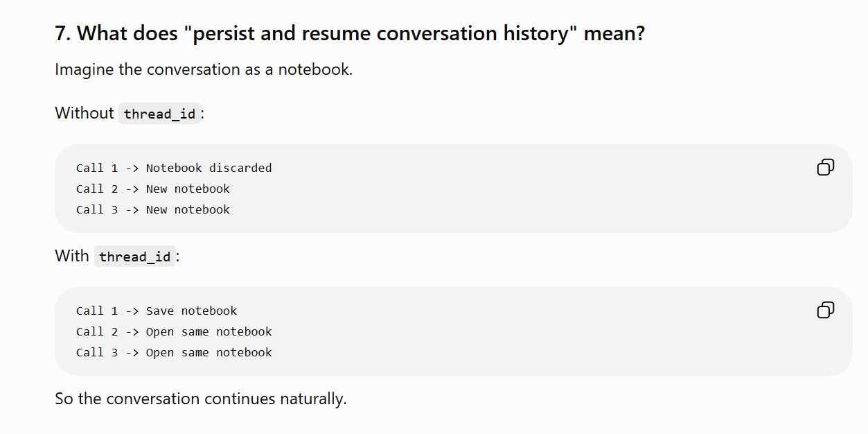Click "Imagine the conversation as a notebook" sentence

point(204,70)
